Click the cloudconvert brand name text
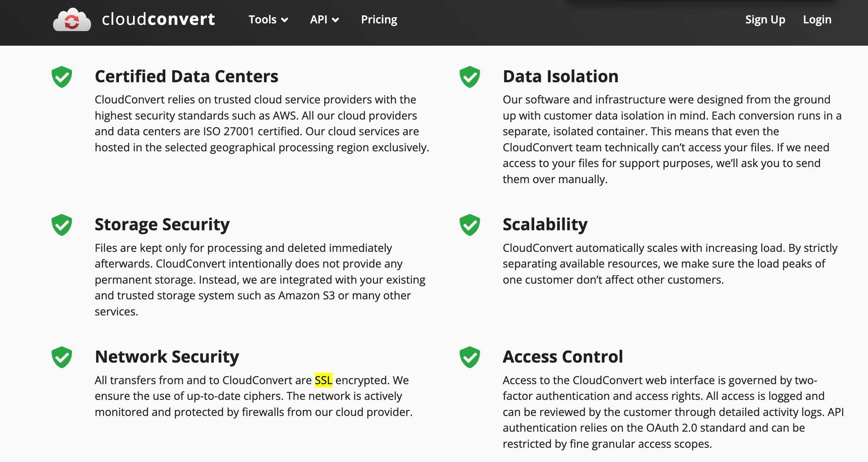Screen dimensions: 868x462 [x=158, y=19]
